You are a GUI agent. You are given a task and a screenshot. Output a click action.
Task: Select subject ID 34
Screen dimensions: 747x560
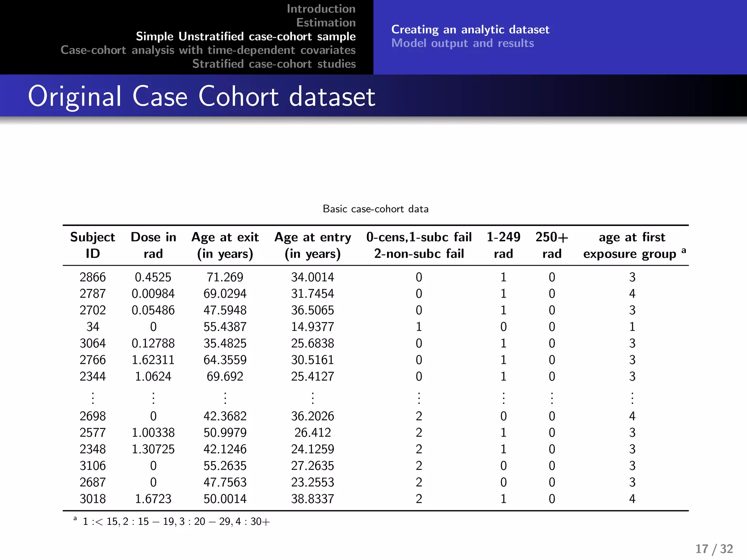point(93,327)
